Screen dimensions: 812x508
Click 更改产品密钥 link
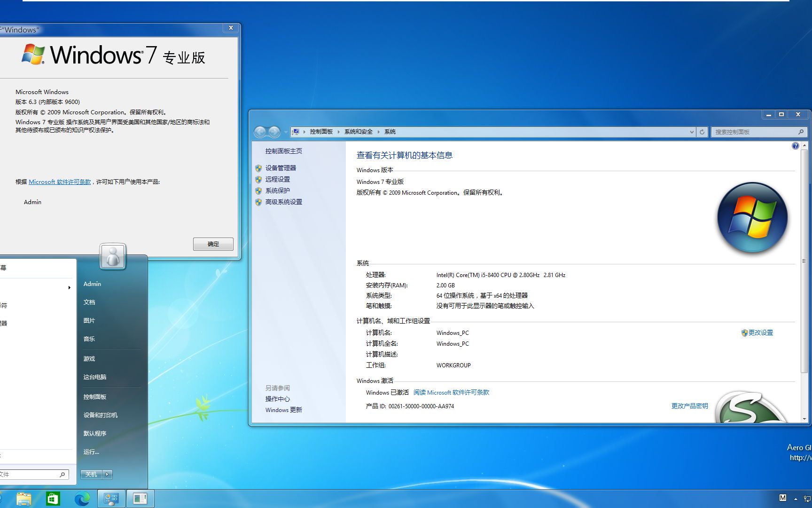689,406
